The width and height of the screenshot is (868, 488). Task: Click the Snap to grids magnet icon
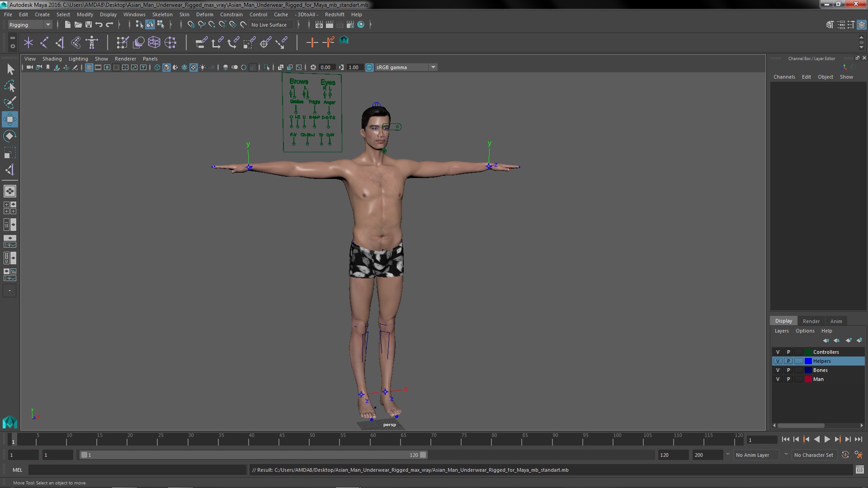click(191, 24)
